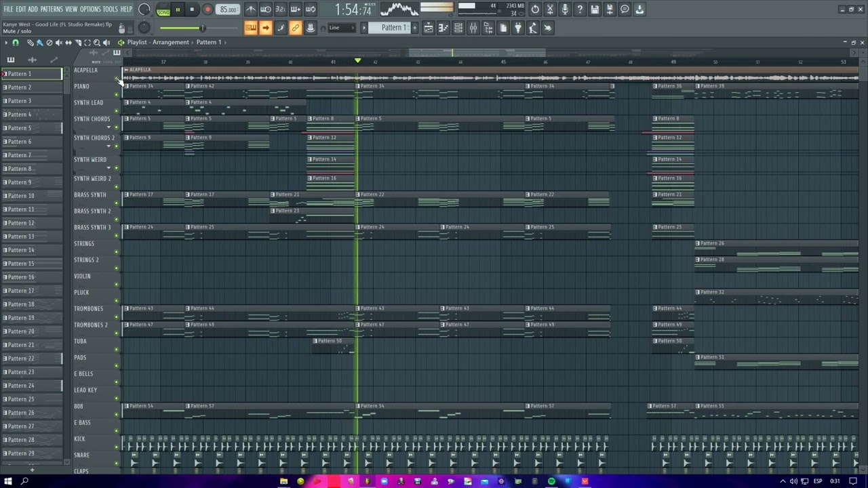The height and width of the screenshot is (488, 868).
Task: Select the playlist slice tool
Action: 77,42
